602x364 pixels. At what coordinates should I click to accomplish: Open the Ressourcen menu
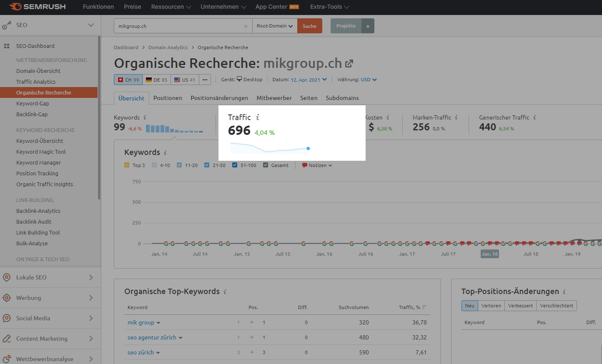171,7
